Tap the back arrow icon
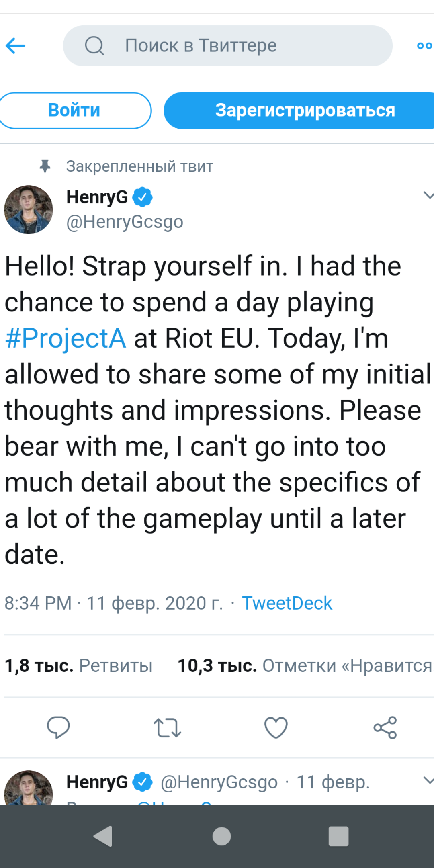Image resolution: width=434 pixels, height=868 pixels. [16, 46]
